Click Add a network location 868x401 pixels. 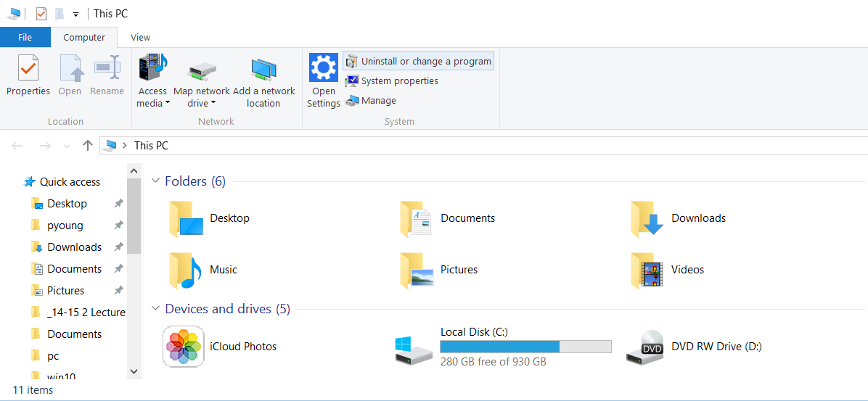point(264,80)
